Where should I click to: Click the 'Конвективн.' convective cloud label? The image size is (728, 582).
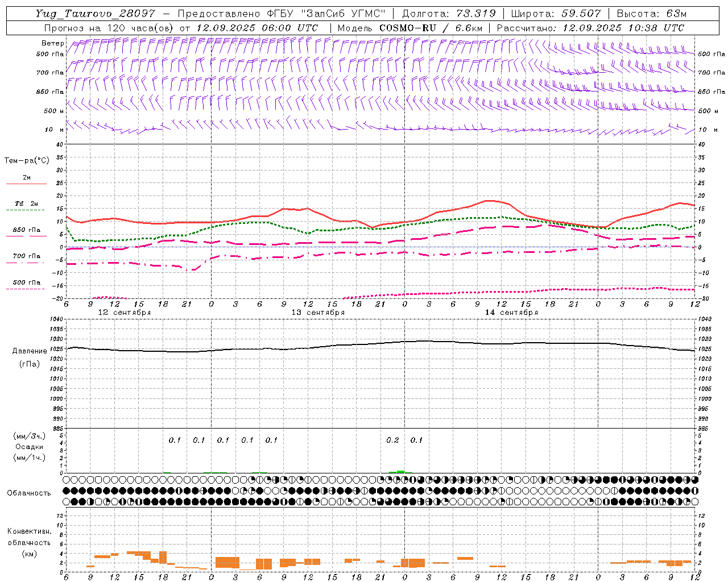tap(29, 531)
